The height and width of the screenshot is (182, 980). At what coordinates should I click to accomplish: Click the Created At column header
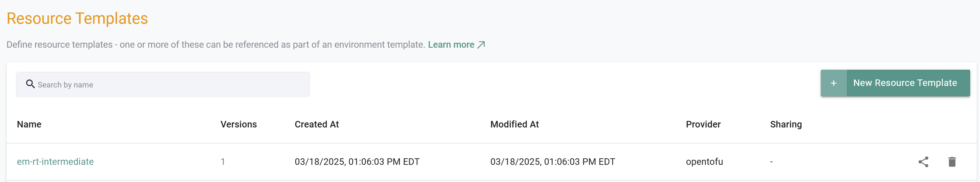pyautogui.click(x=317, y=124)
